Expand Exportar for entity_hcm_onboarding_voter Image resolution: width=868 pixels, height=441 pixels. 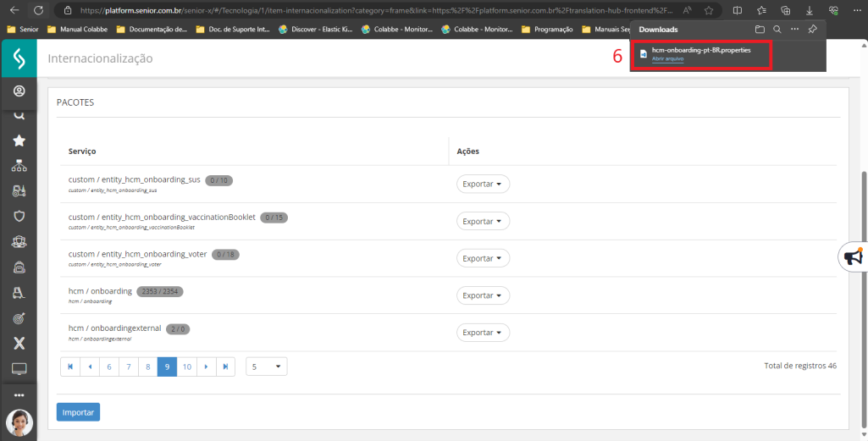[483, 258]
